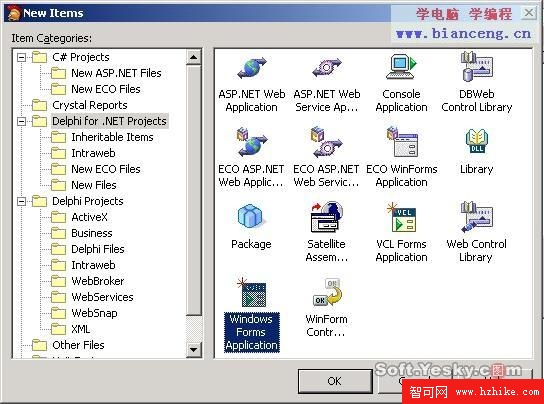The height and width of the screenshot is (404, 544).
Task: Select New ECO Files under C# Projects
Action: pos(106,89)
